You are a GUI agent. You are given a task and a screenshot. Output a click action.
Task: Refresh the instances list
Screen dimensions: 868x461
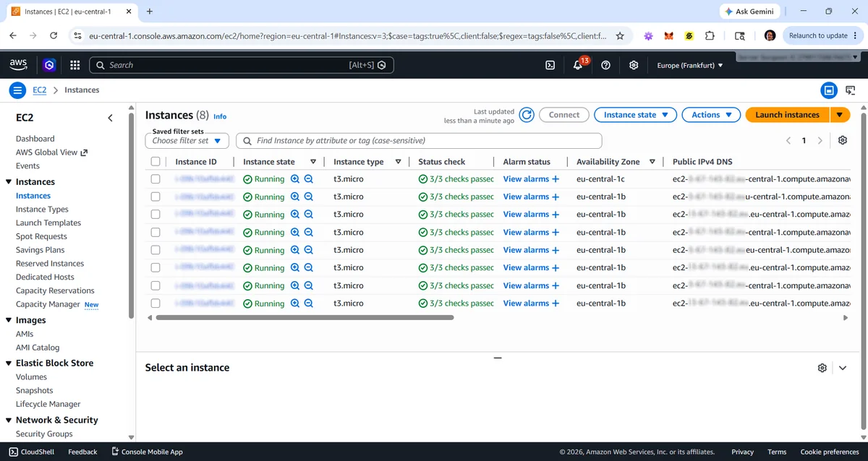pos(527,115)
